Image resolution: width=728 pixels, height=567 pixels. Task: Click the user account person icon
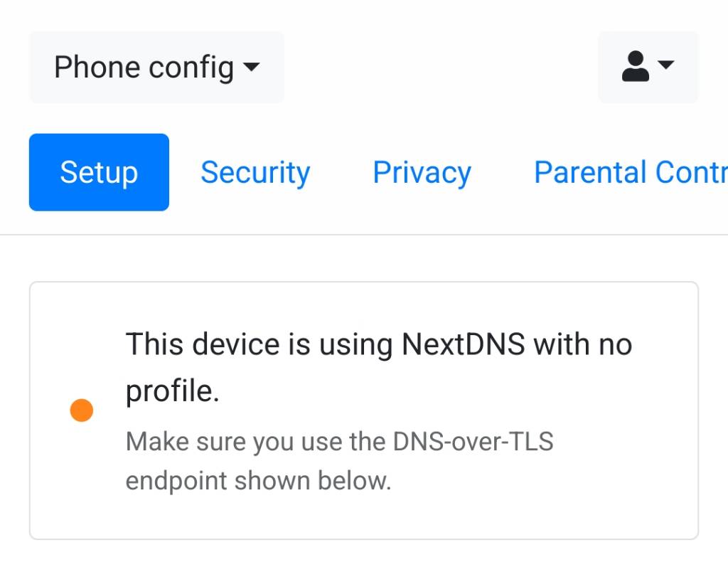635,67
